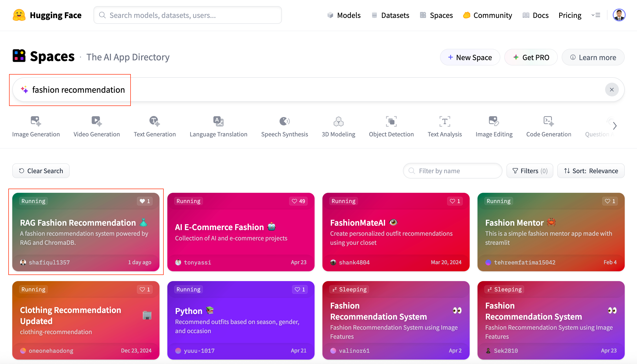Open Docs in the top navigation

point(535,15)
